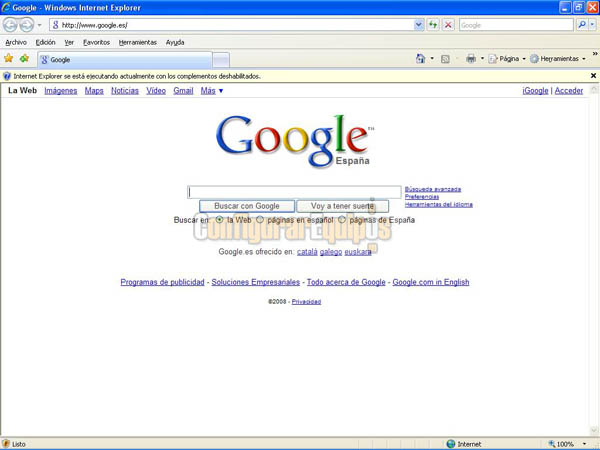Open Soluciones Empresariales link
Viewport: 600px width, 450px height.
pyautogui.click(x=256, y=282)
